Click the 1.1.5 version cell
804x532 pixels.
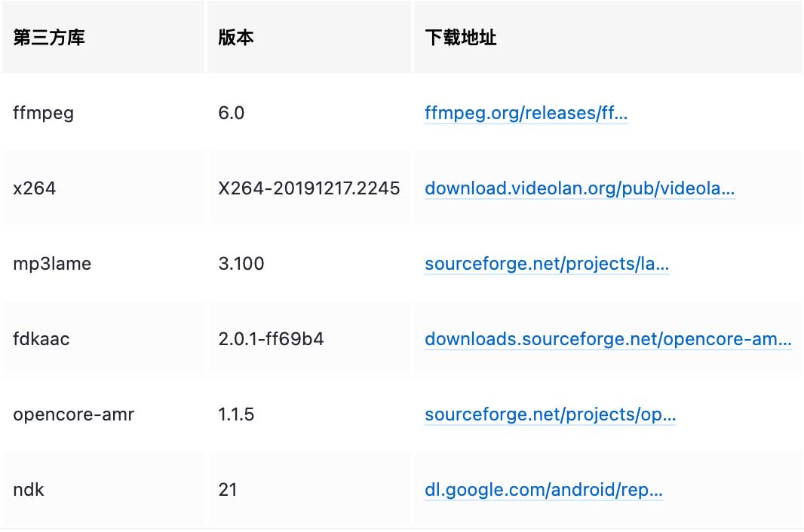[x=235, y=414]
